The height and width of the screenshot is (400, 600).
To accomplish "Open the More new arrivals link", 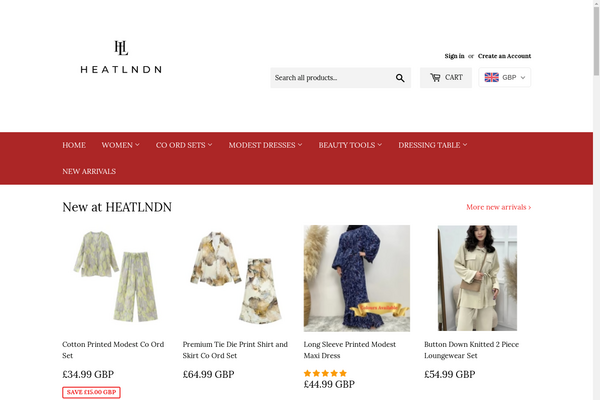I will tap(499, 207).
